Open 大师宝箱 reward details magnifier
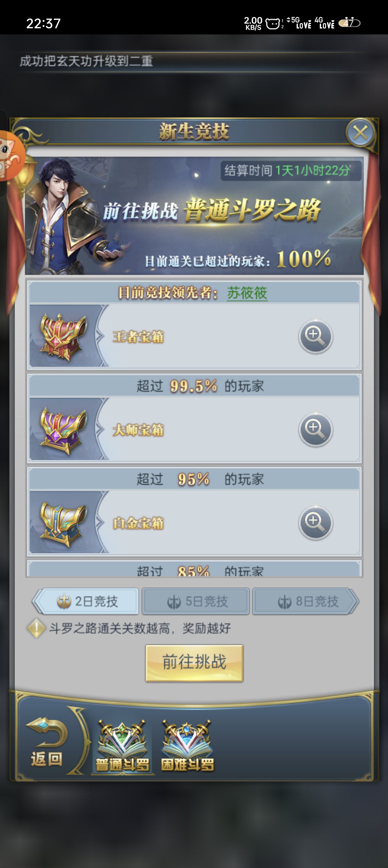The width and height of the screenshot is (388, 868). click(315, 429)
